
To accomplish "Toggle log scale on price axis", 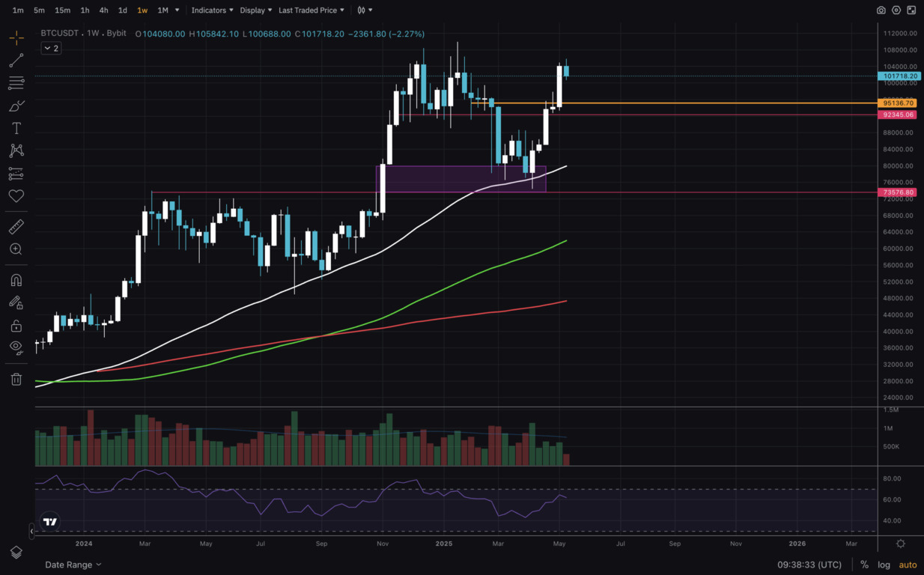I will (x=884, y=565).
